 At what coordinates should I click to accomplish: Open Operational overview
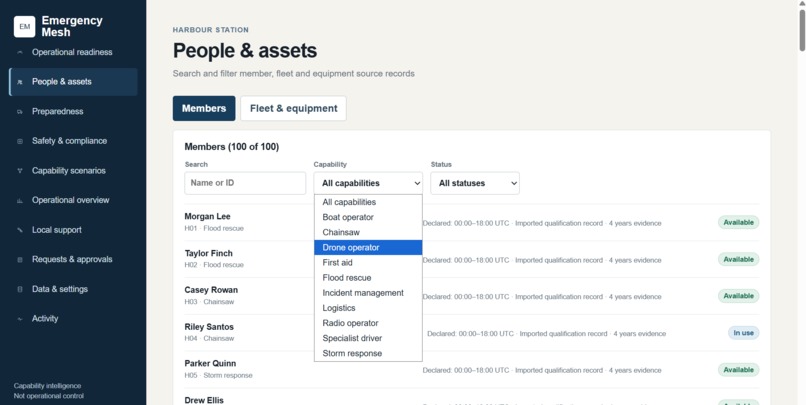point(73,200)
